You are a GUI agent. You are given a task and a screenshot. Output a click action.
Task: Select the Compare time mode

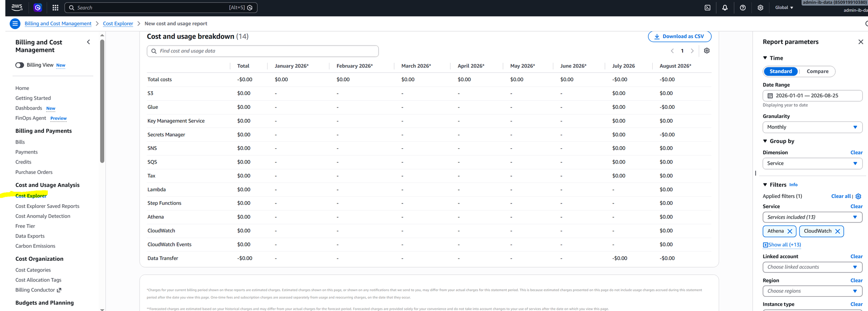[x=817, y=71]
